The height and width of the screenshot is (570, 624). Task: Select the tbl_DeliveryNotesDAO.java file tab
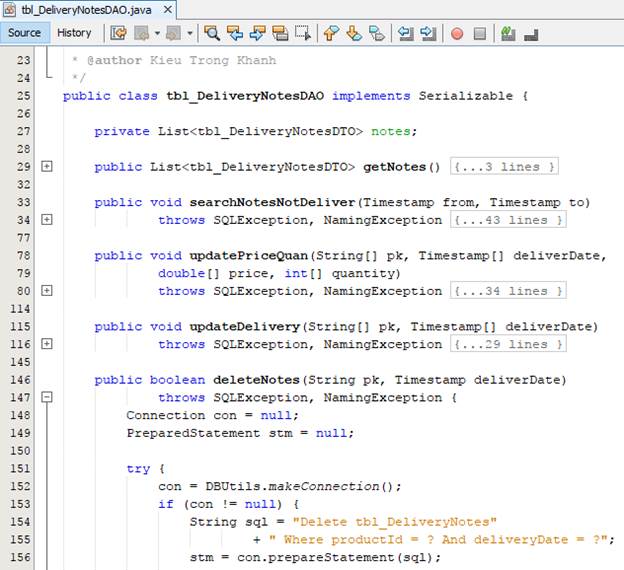(86, 10)
